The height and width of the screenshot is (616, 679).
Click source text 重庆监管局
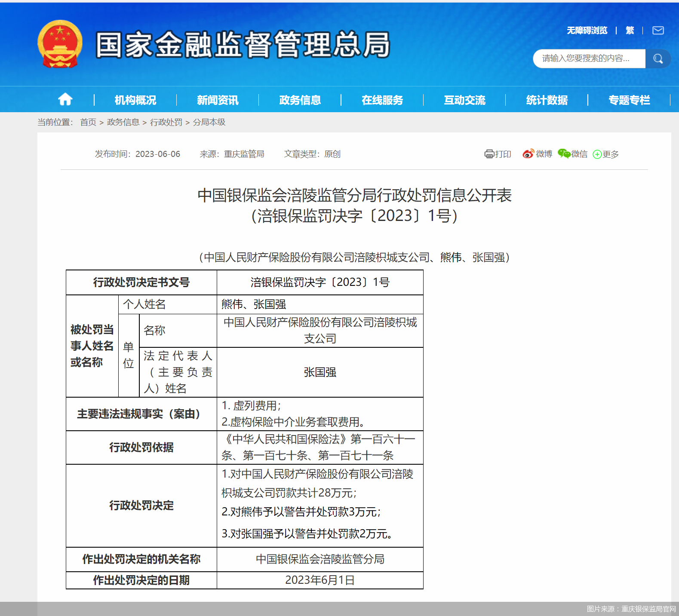pyautogui.click(x=244, y=154)
